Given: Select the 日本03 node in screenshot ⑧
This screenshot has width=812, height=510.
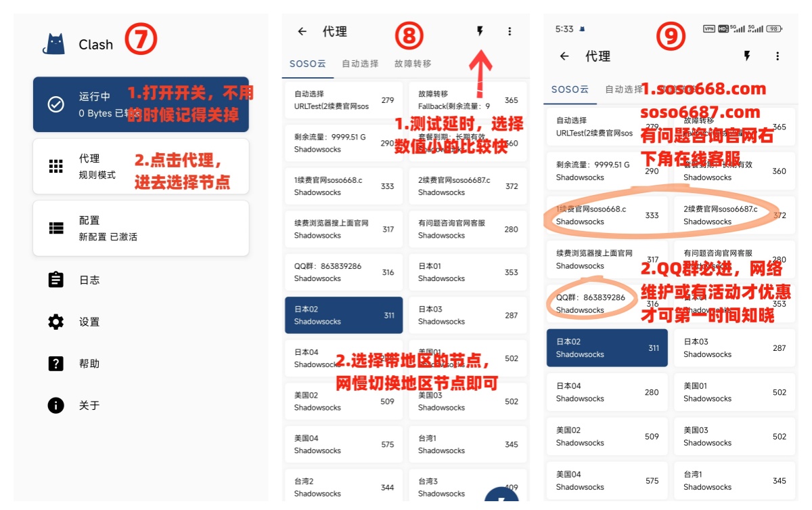Looking at the screenshot, I should [x=468, y=315].
